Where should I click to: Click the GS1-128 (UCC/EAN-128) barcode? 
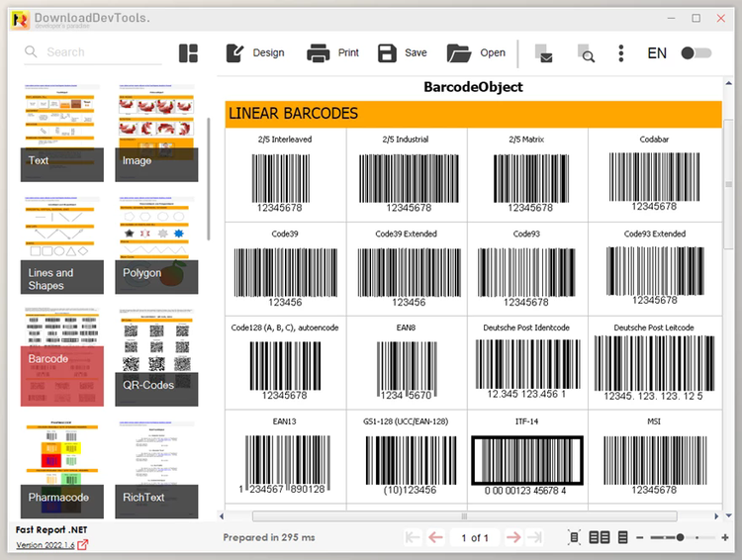[x=411, y=466]
